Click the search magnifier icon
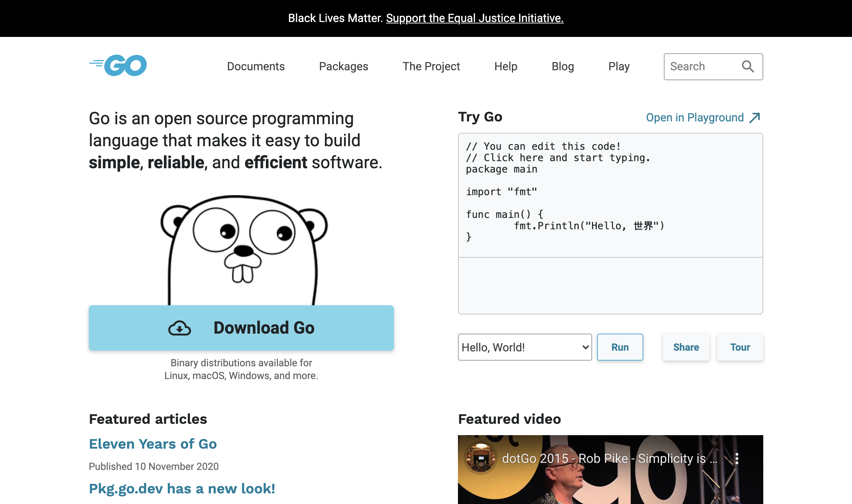Image resolution: width=852 pixels, height=504 pixels. click(748, 66)
